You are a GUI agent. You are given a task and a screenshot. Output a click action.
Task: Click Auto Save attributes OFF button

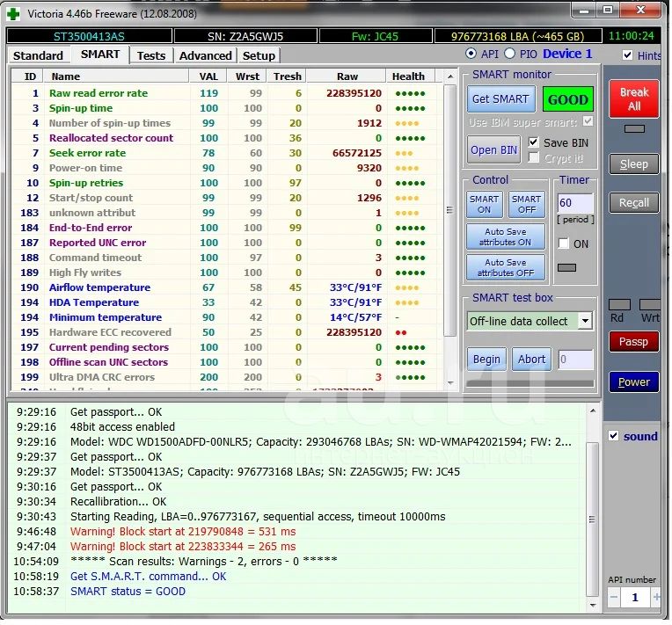pyautogui.click(x=505, y=268)
